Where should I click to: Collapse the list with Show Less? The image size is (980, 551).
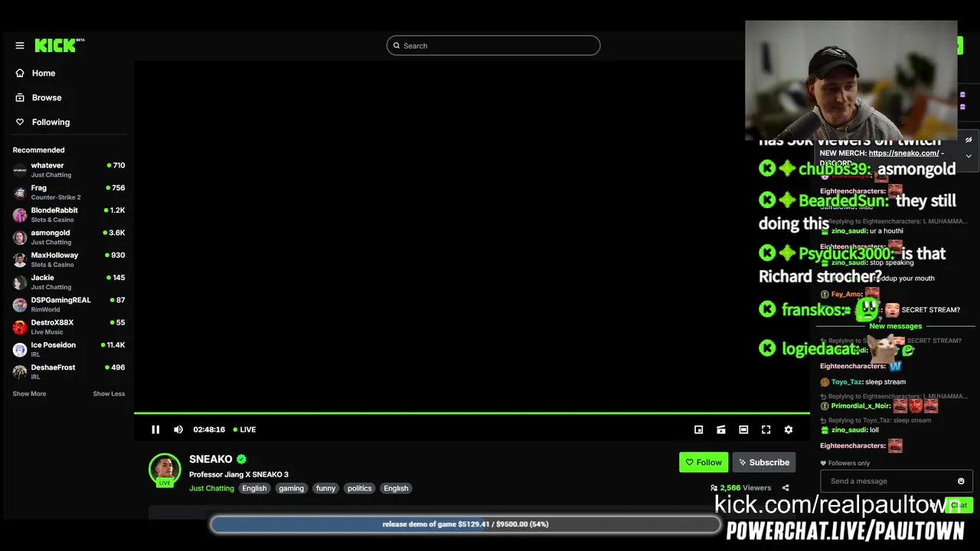(109, 394)
